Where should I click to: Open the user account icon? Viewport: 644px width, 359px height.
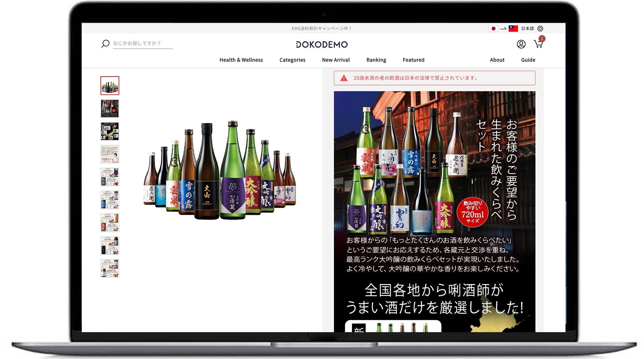coord(521,44)
